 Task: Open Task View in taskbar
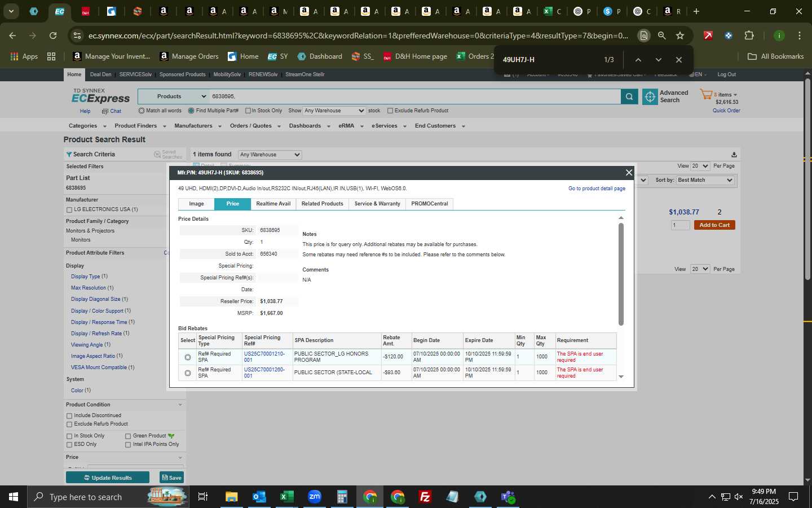(203, 497)
